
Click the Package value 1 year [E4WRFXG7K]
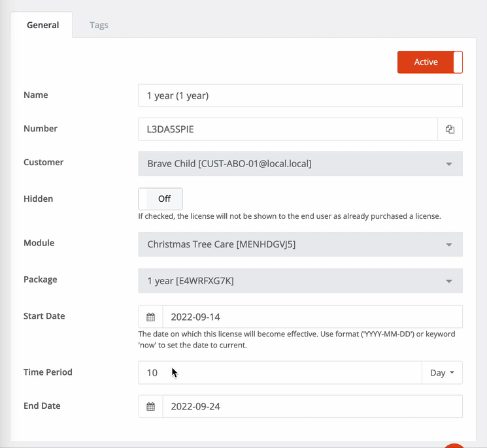[190, 281]
